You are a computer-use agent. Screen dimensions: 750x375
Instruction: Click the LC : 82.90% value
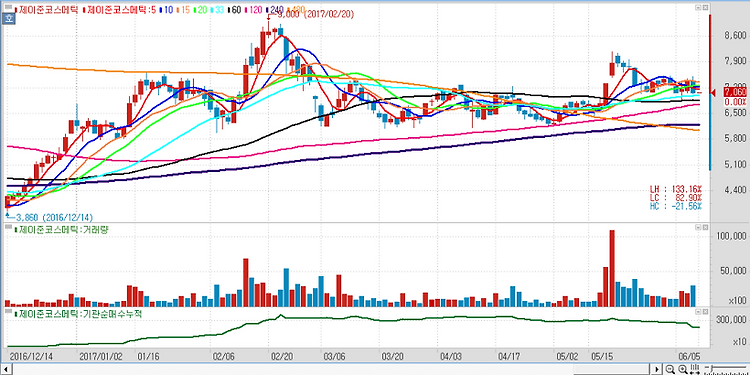(x=675, y=197)
